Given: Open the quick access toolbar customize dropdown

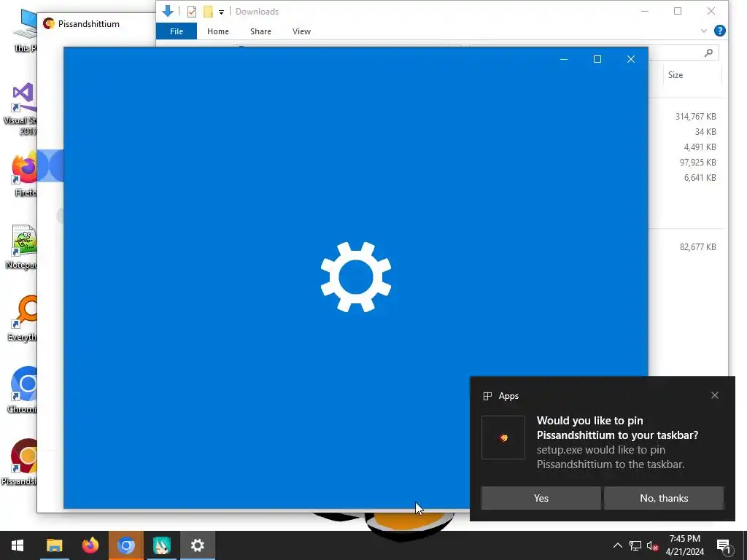Looking at the screenshot, I should tap(221, 12).
